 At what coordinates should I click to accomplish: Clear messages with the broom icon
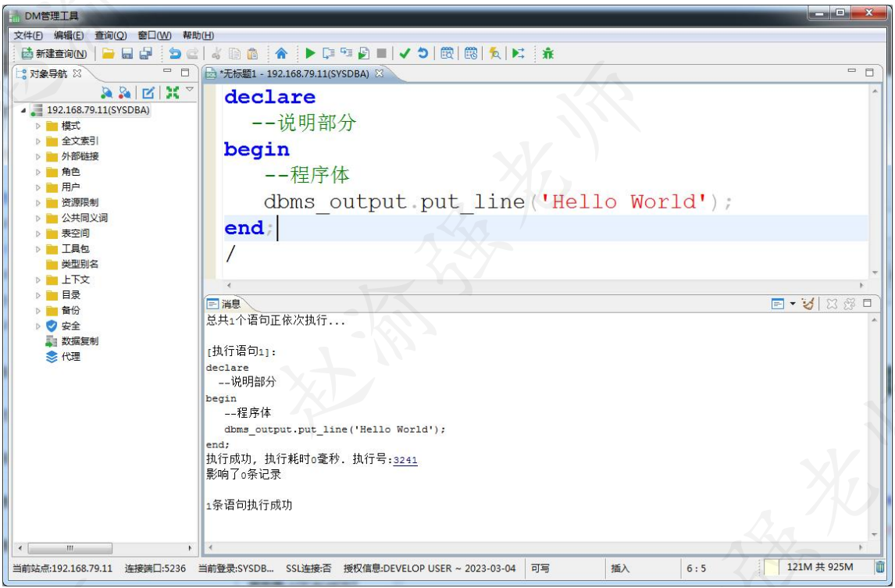click(x=807, y=304)
